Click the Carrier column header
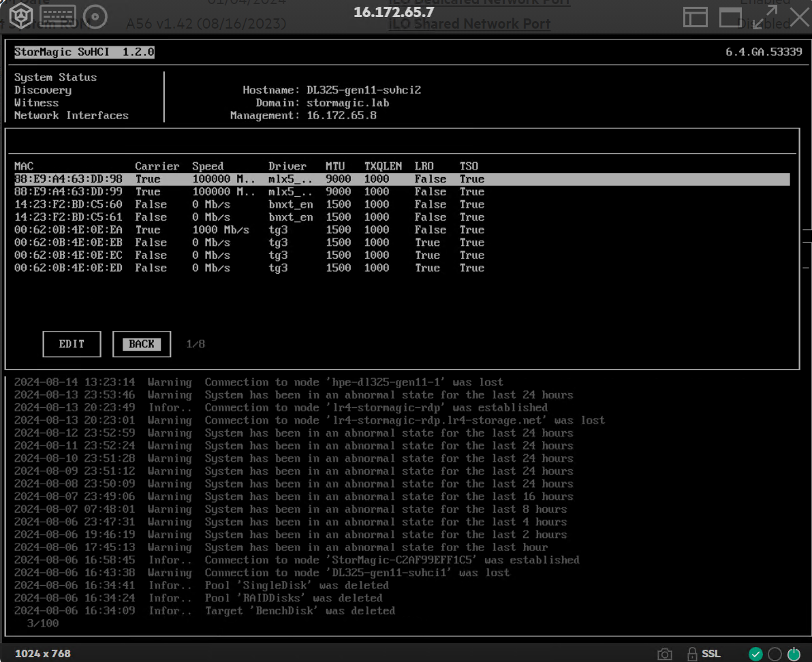The height and width of the screenshot is (662, 812). pyautogui.click(x=157, y=166)
